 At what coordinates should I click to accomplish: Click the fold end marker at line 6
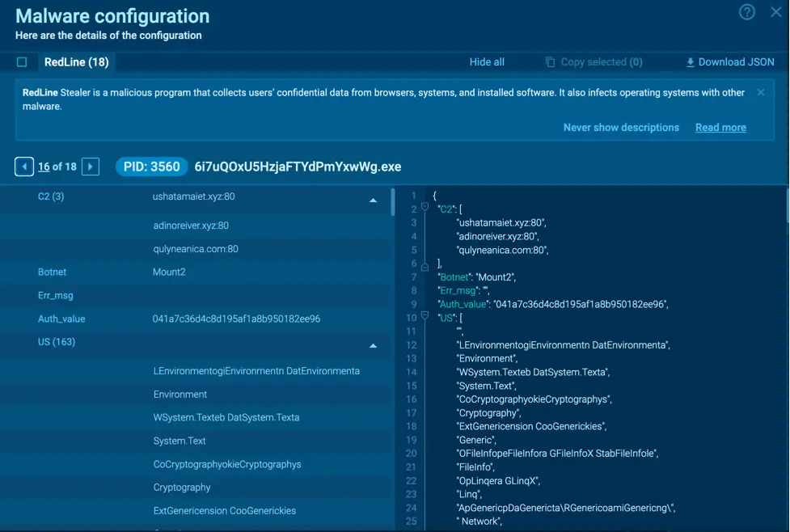[425, 267]
